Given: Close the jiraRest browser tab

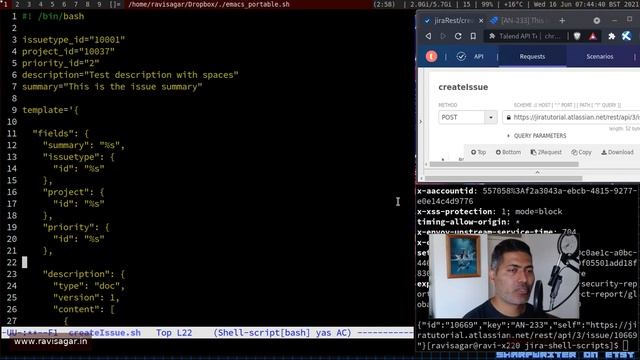Looking at the screenshot, I should (x=481, y=20).
